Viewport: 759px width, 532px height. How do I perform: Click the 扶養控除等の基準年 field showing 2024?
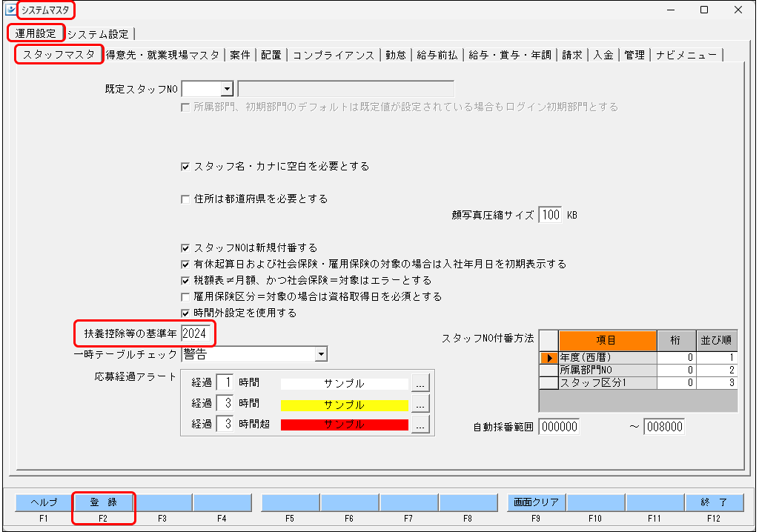196,333
